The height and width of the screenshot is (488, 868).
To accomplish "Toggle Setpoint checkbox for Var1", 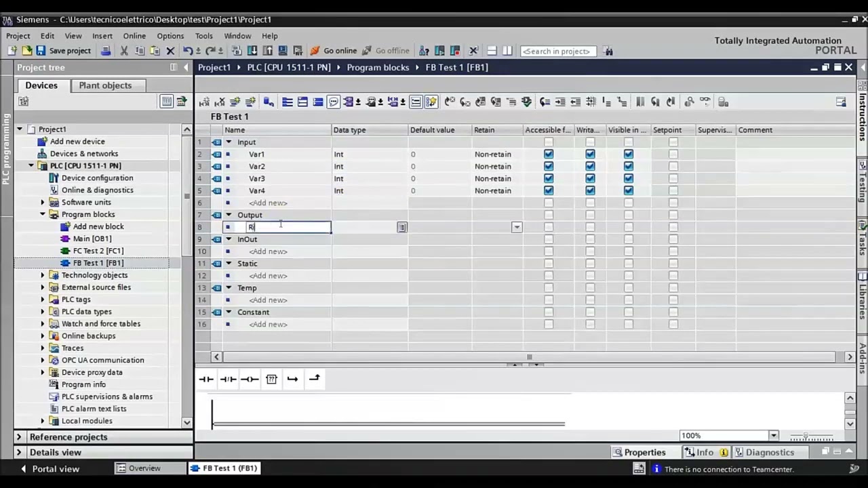I will point(673,155).
